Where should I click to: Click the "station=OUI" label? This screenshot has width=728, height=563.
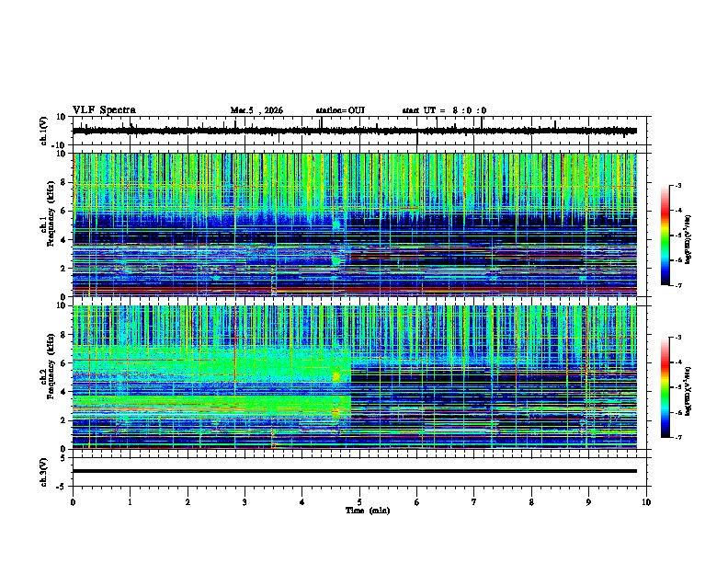[x=340, y=110]
